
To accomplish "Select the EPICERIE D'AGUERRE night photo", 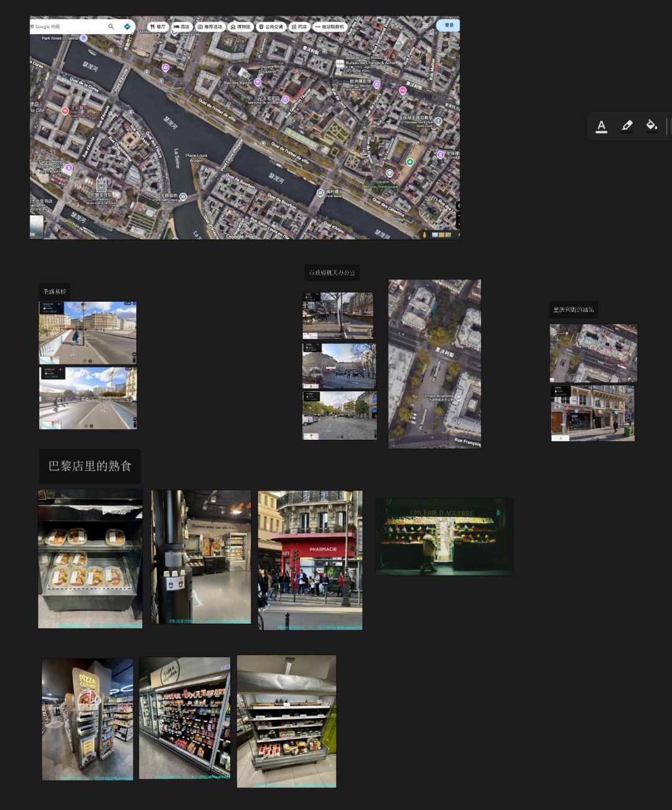I will click(444, 536).
